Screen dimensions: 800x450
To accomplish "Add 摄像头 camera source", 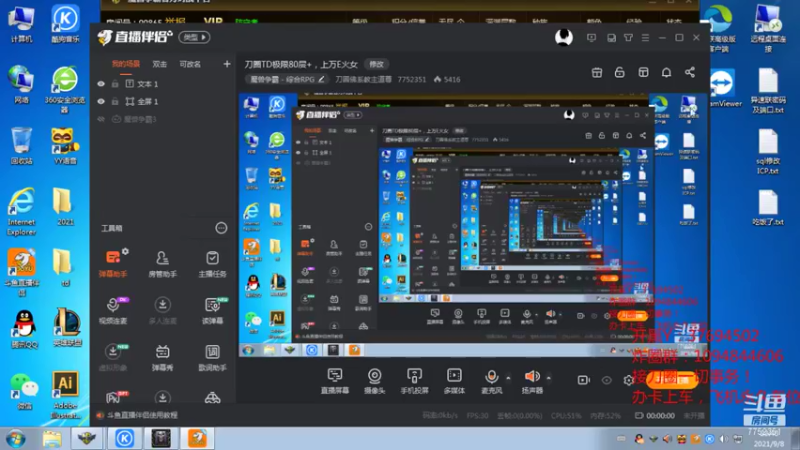I will pyautogui.click(x=374, y=381).
